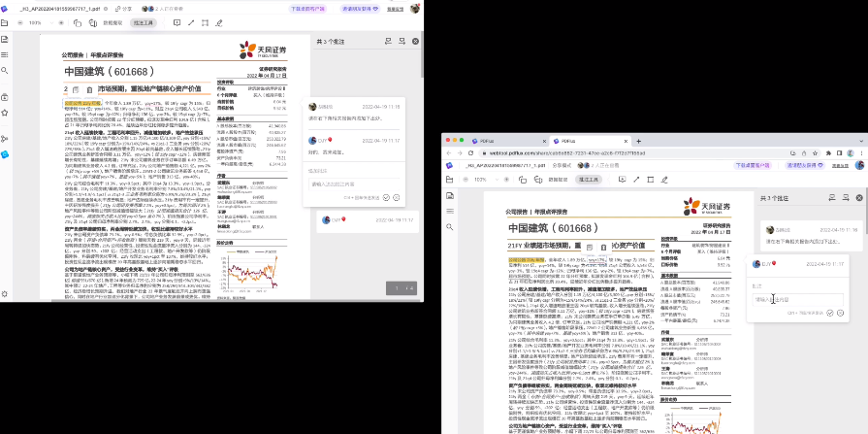Click the annotation input field in browser window popup
The image size is (868, 434).
click(x=798, y=299)
